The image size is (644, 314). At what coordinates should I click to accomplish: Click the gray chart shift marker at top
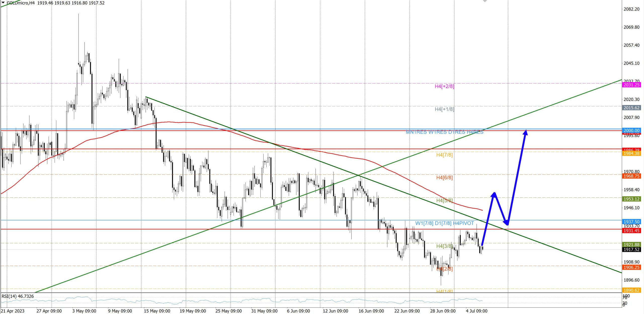coord(485,1)
